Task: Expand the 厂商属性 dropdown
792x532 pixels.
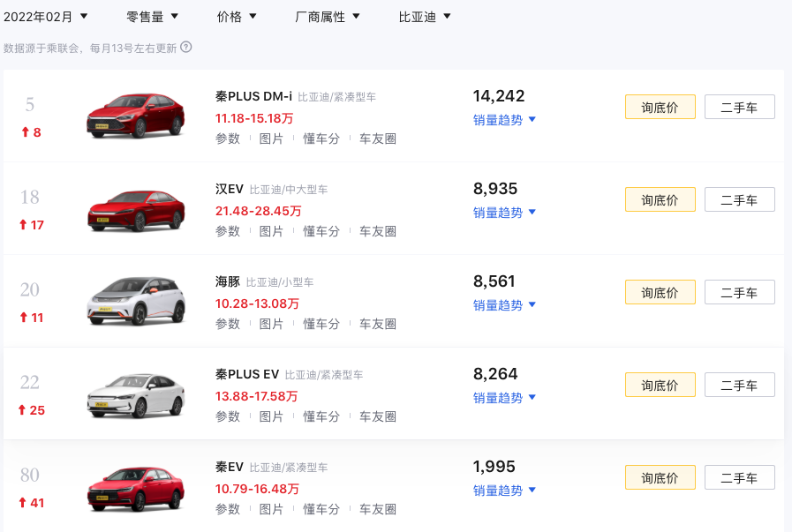Action: pos(327,17)
